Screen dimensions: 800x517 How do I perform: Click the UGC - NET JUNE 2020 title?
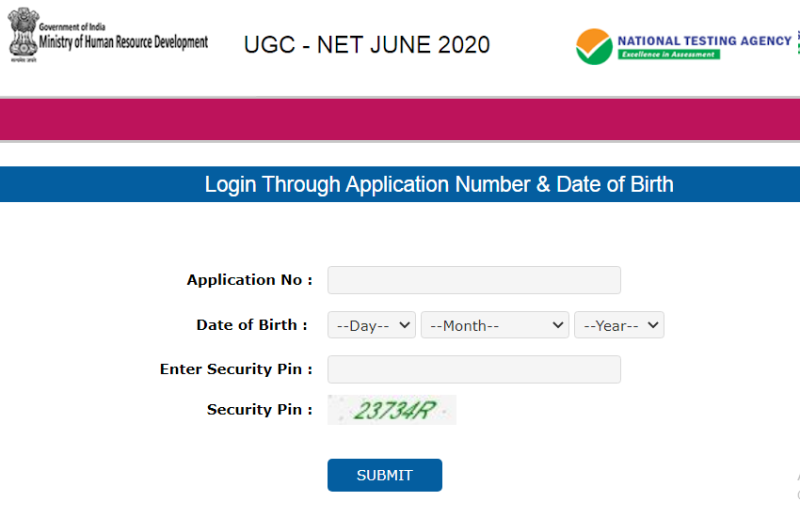click(x=367, y=45)
